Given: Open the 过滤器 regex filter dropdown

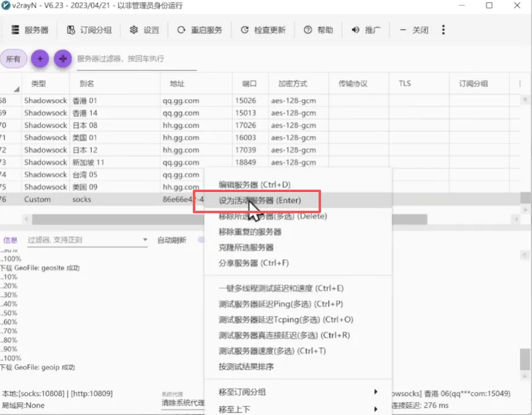Looking at the screenshot, I should tap(145, 240).
